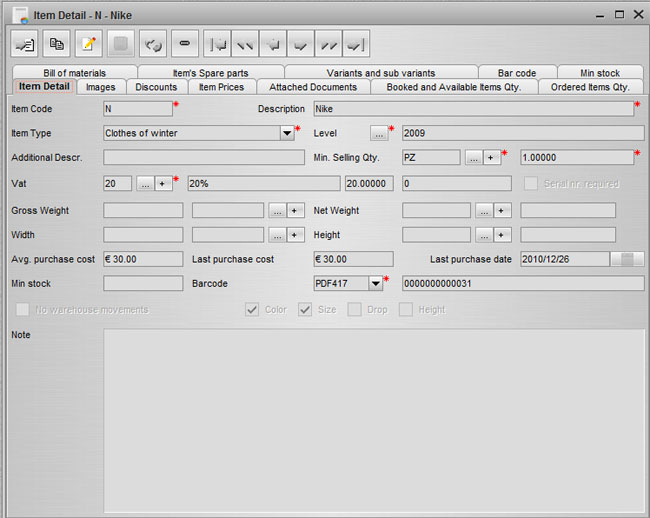Uncheck the Size checkbox
Screen dimensions: 650x518
pyautogui.click(x=305, y=310)
